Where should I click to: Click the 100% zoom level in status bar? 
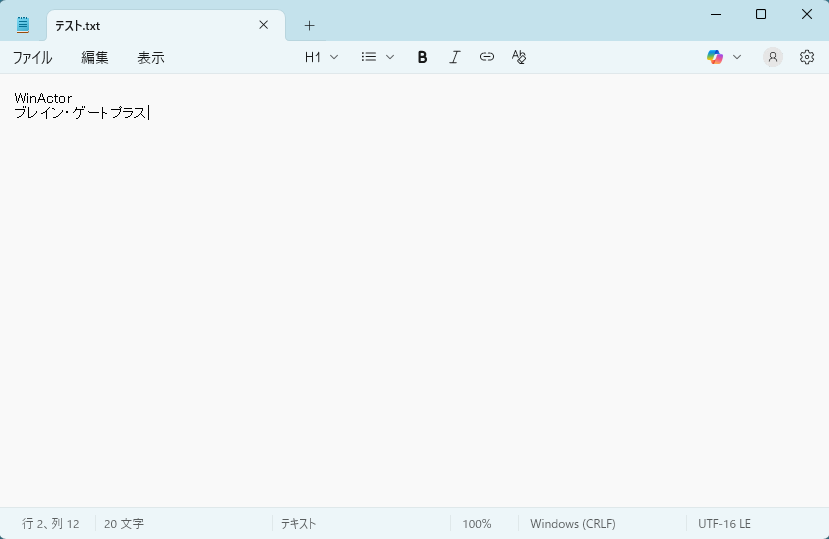coord(476,524)
